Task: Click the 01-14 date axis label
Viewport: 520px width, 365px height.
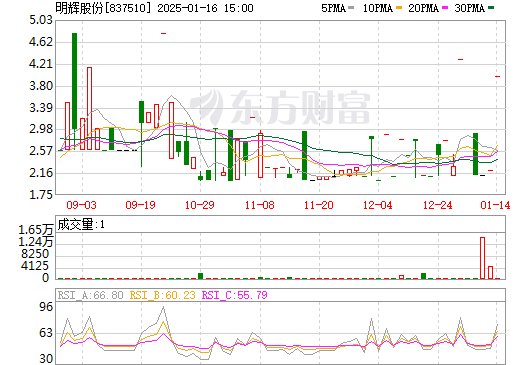Action: [495, 205]
